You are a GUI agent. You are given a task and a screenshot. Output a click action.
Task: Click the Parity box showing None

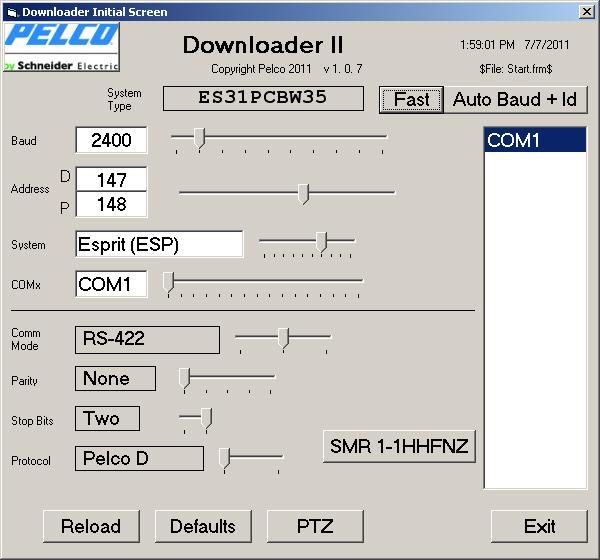point(115,379)
